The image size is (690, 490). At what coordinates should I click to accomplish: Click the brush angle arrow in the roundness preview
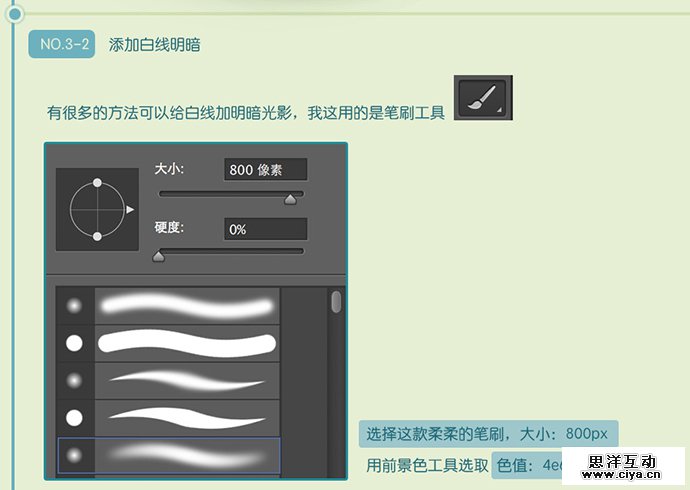pos(130,209)
